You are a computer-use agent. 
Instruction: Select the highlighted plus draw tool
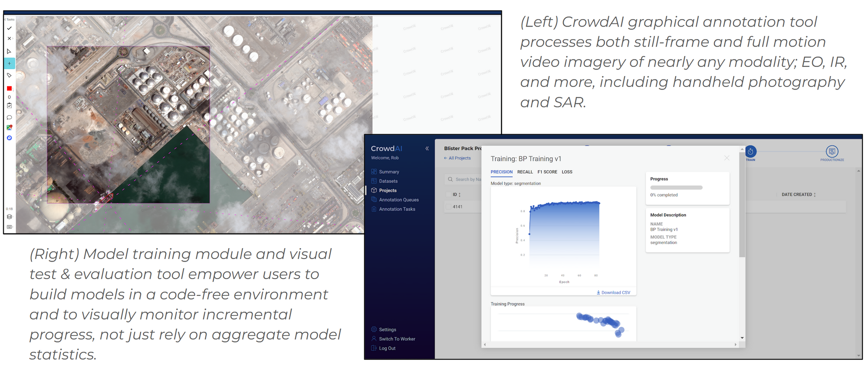tap(9, 63)
